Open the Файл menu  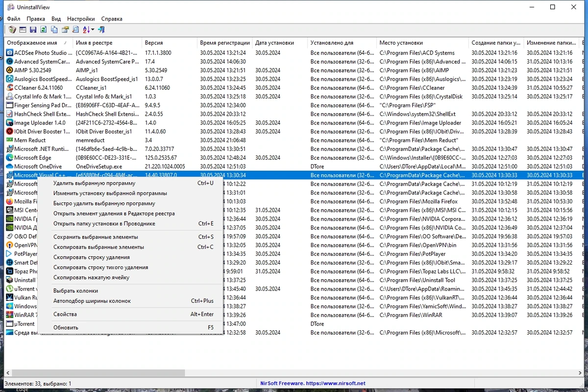click(x=14, y=19)
